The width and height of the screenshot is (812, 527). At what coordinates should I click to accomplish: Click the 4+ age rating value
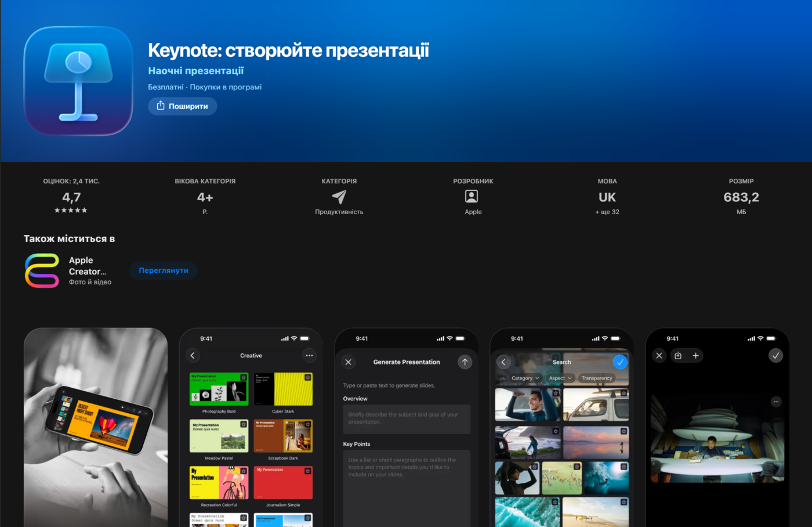(205, 197)
